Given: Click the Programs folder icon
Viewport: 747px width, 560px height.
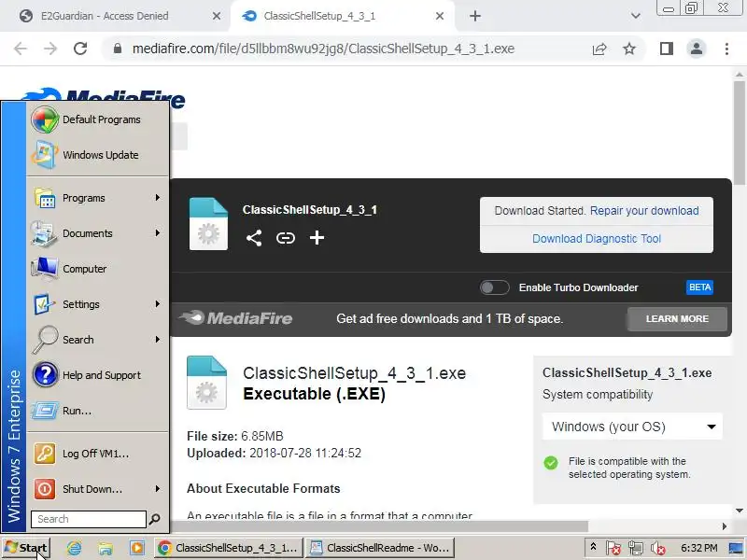Looking at the screenshot, I should click(45, 198).
